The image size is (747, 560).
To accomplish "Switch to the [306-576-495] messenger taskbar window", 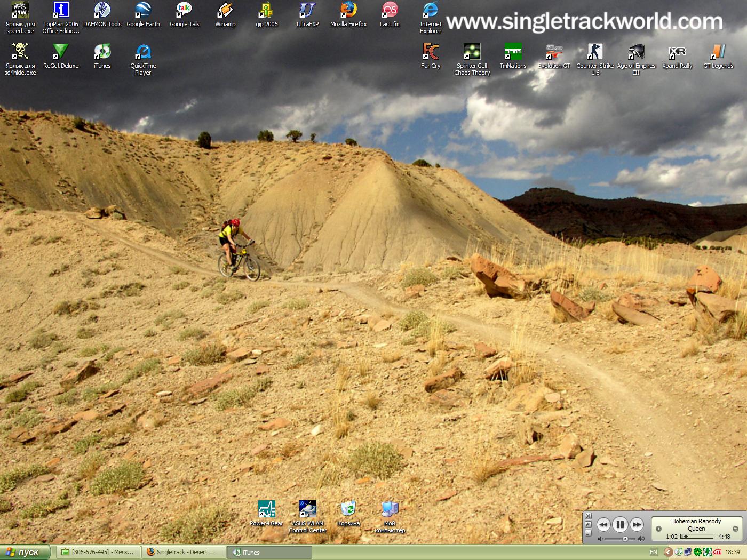I will click(x=99, y=552).
